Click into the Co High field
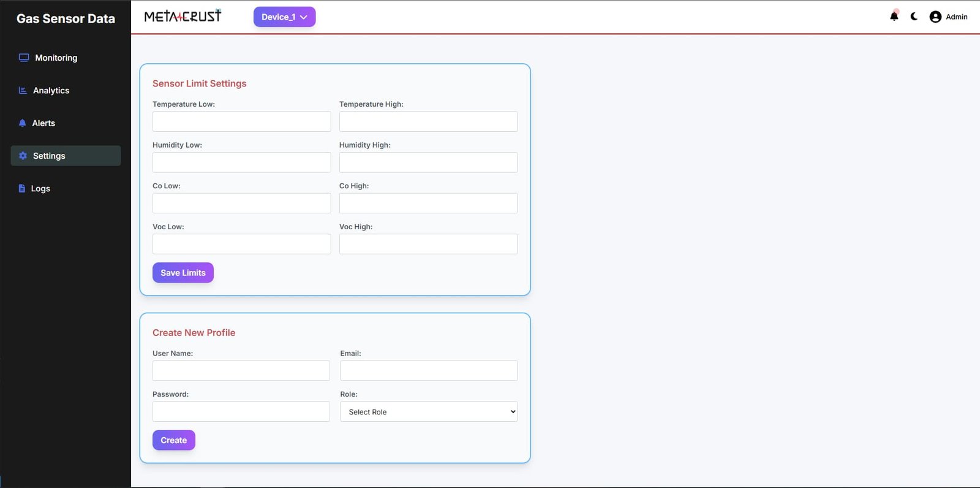This screenshot has height=488, width=980. 428,204
